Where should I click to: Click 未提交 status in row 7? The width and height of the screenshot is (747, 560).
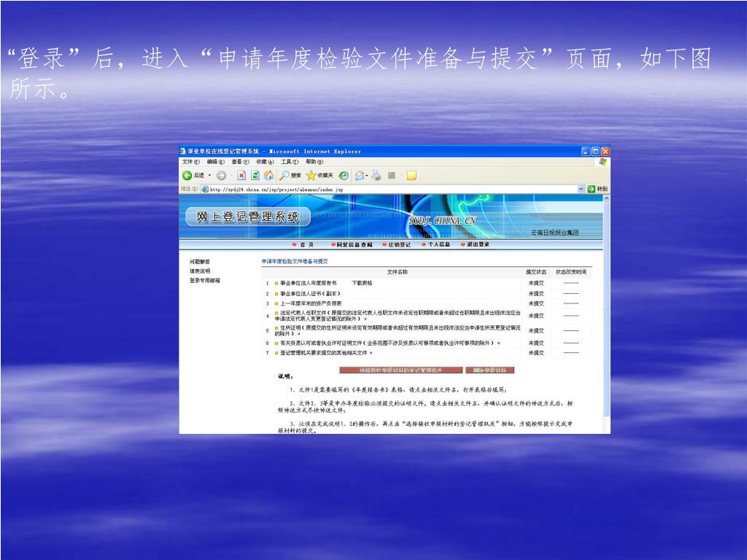click(536, 354)
